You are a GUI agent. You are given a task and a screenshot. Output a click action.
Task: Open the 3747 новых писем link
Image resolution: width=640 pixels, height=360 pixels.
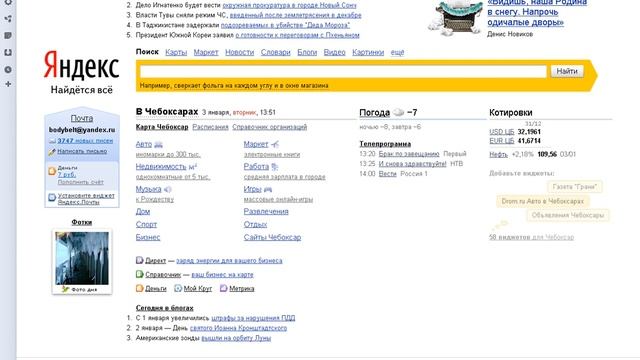(85, 141)
